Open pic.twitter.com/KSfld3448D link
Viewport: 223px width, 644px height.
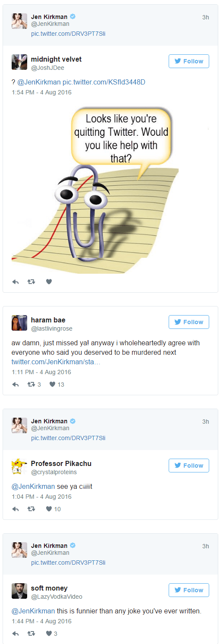point(104,82)
